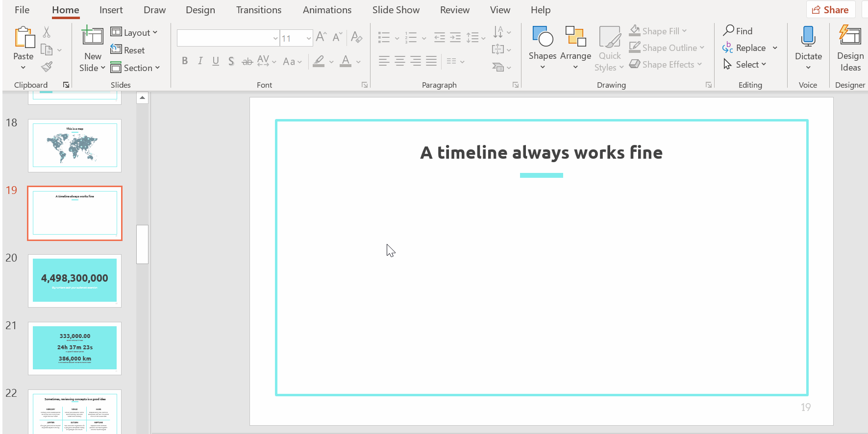Viewport: 868px width, 434px height.
Task: Click the Share button
Action: point(830,10)
